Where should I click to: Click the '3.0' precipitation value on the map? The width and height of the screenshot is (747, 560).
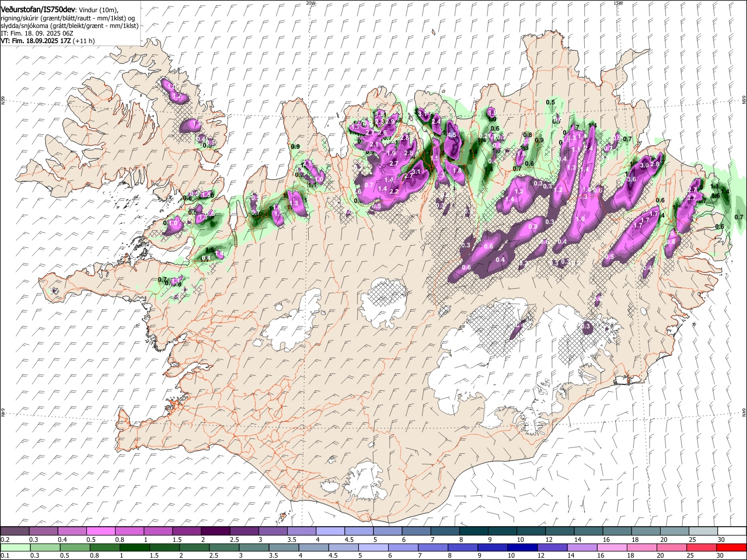(x=644, y=165)
